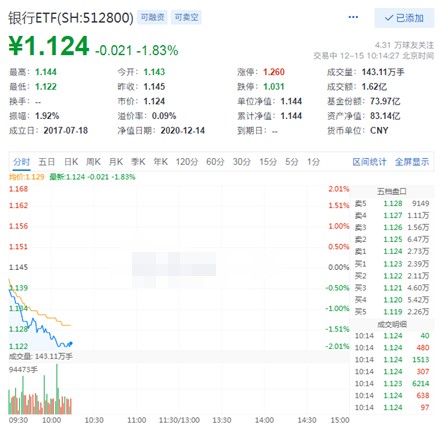Click the blue latest-price dot on chart
This screenshot has width=439, height=432.
71,343
